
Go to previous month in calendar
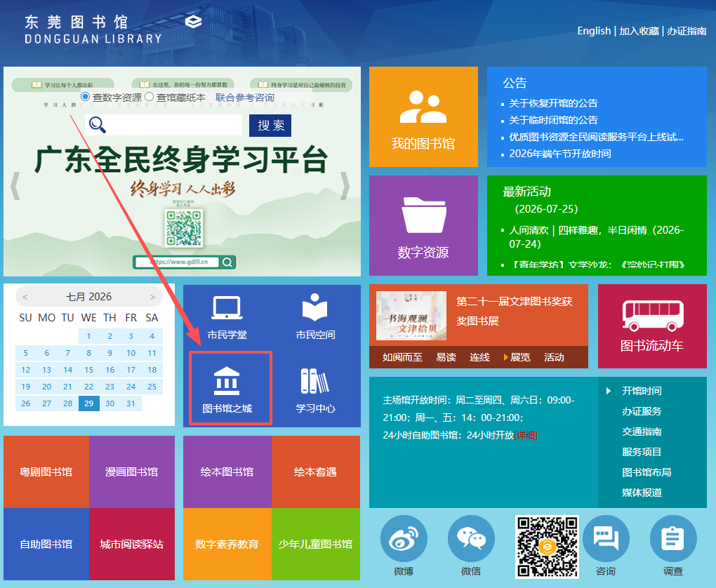tap(25, 298)
